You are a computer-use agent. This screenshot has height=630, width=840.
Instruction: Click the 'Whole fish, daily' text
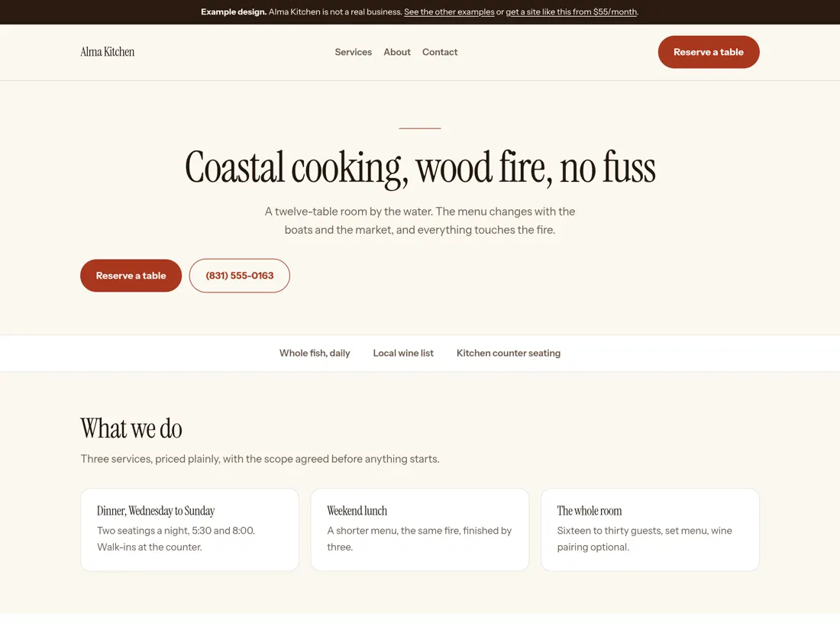click(x=315, y=353)
